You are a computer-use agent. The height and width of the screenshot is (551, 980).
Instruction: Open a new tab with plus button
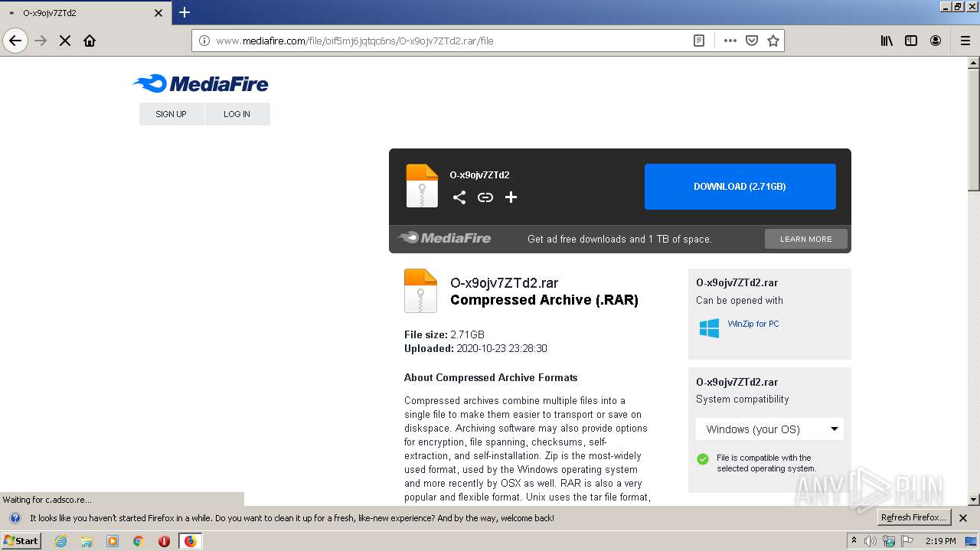pyautogui.click(x=185, y=12)
